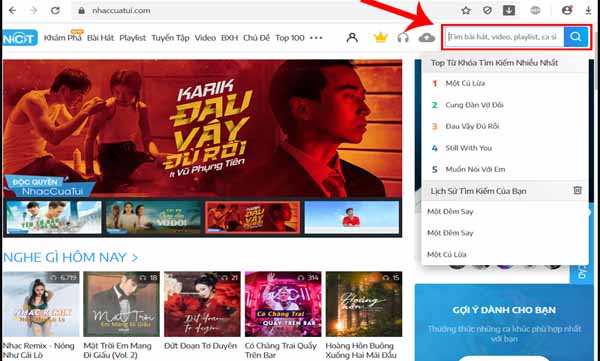Open the Karik Đau Vậy Đủ Rồi banner
Viewport: 600px width, 361px height.
(x=202, y=128)
